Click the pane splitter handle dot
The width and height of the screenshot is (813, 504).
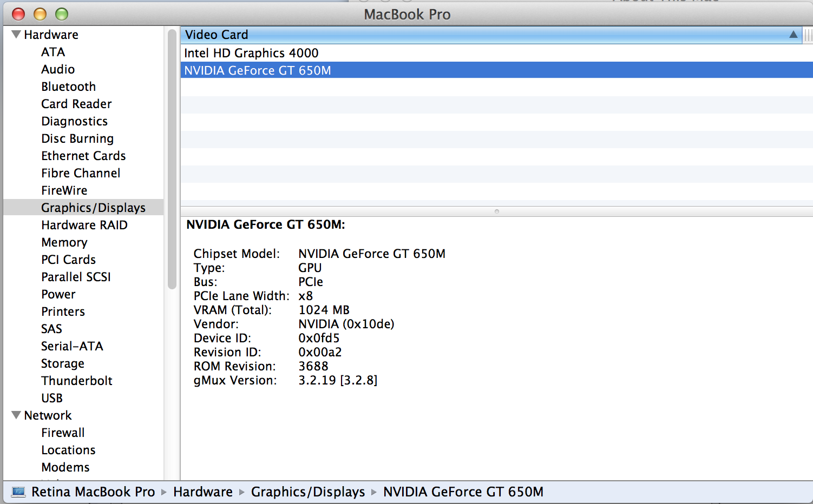(496, 211)
